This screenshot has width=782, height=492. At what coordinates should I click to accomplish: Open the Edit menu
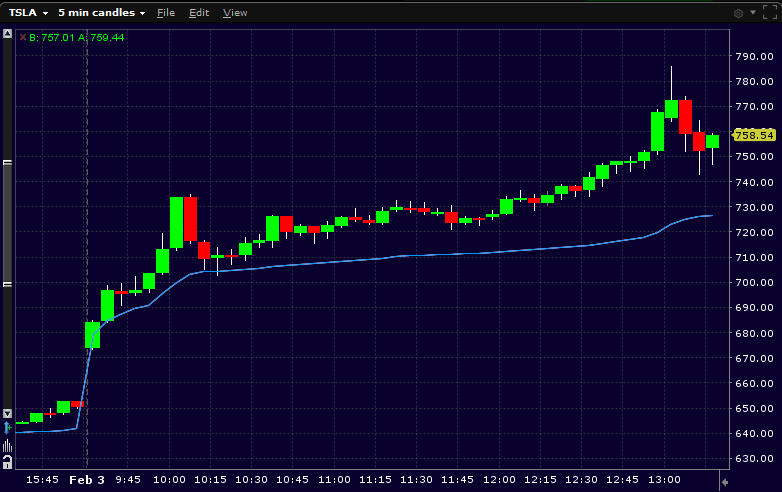click(x=199, y=13)
